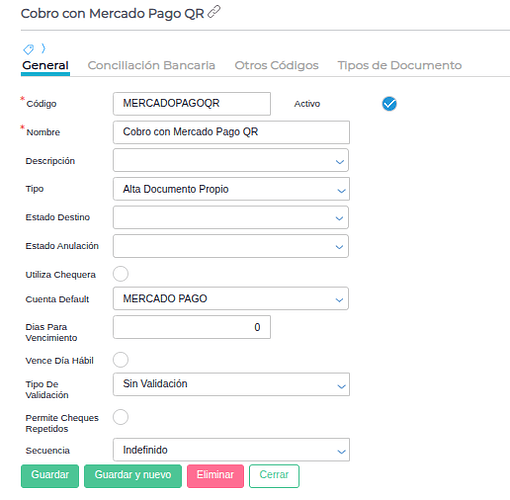The width and height of the screenshot is (510, 500).
Task: Click the link icon beside the page title
Action: [x=214, y=12]
